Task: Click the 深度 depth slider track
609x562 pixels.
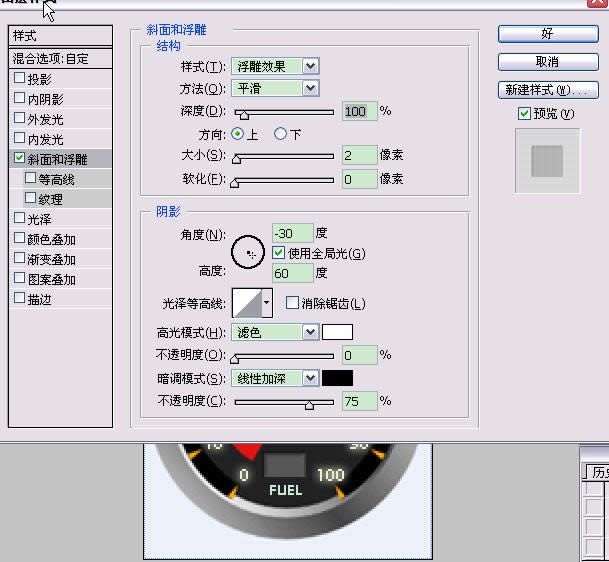Action: 285,111
